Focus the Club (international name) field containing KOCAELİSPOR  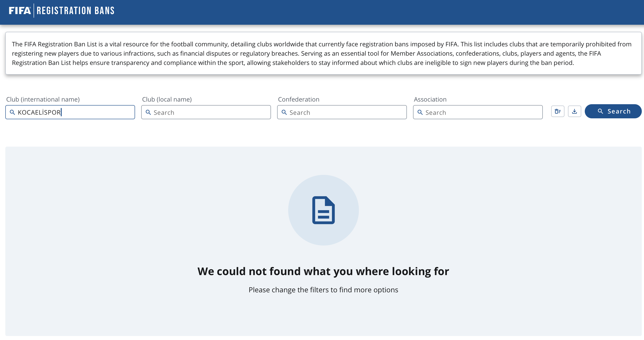(70, 112)
